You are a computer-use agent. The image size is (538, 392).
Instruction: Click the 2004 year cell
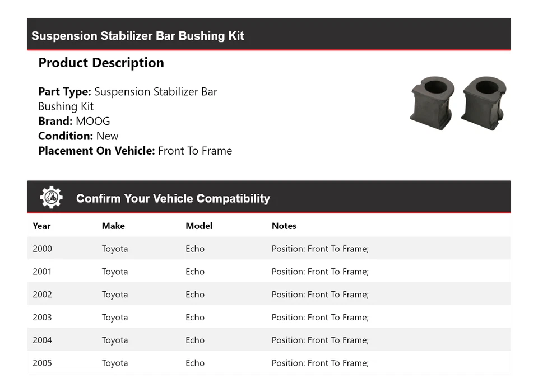point(42,340)
